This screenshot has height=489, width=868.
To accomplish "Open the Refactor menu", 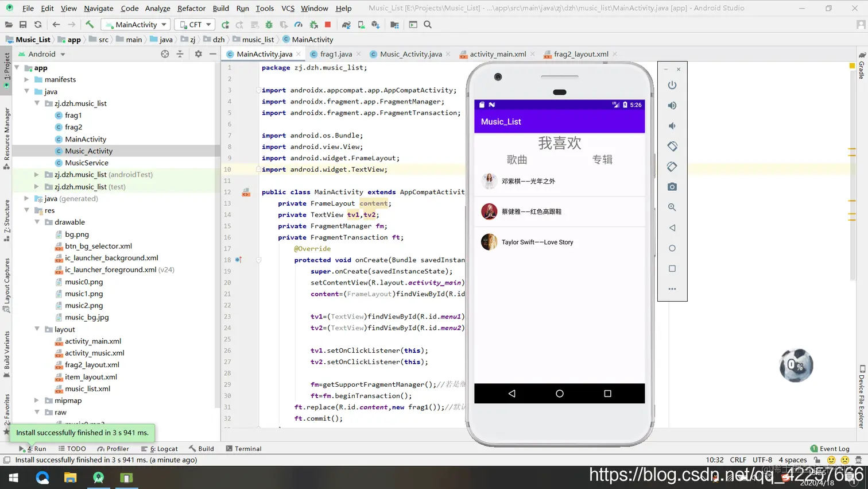I will point(191,9).
